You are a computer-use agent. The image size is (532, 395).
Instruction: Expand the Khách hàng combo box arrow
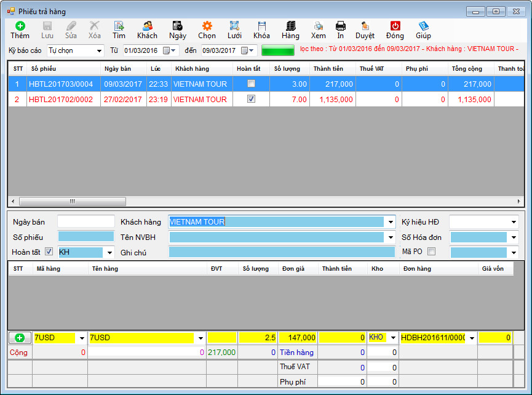[391, 222]
